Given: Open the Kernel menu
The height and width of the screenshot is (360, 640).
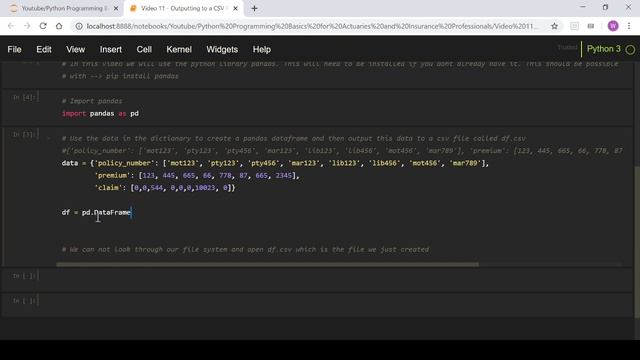Looking at the screenshot, I should click(x=179, y=49).
